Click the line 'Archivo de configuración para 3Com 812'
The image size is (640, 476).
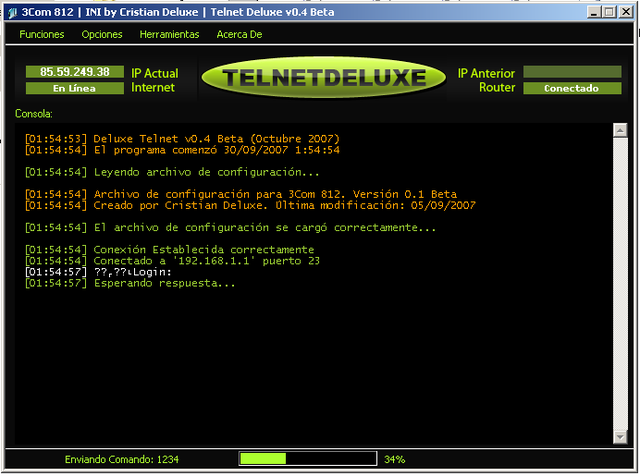(241, 194)
